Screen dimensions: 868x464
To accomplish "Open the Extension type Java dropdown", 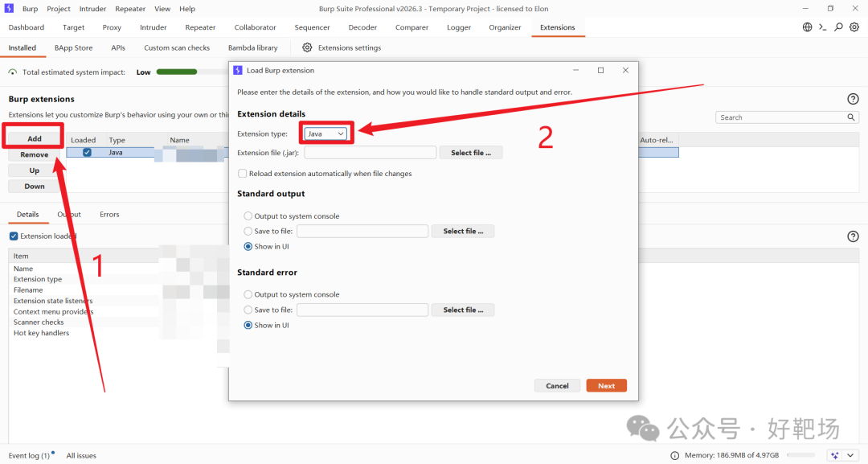I will [325, 133].
